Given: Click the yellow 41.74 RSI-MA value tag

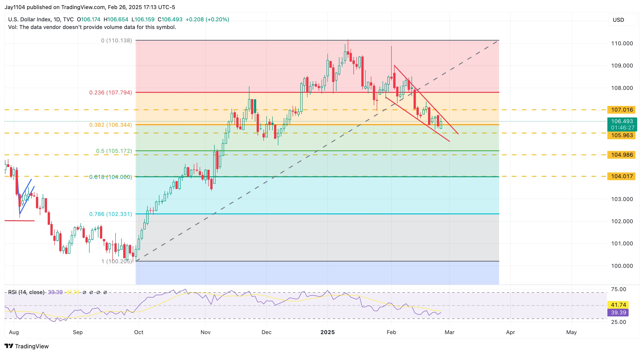Looking at the screenshot, I should (x=618, y=305).
